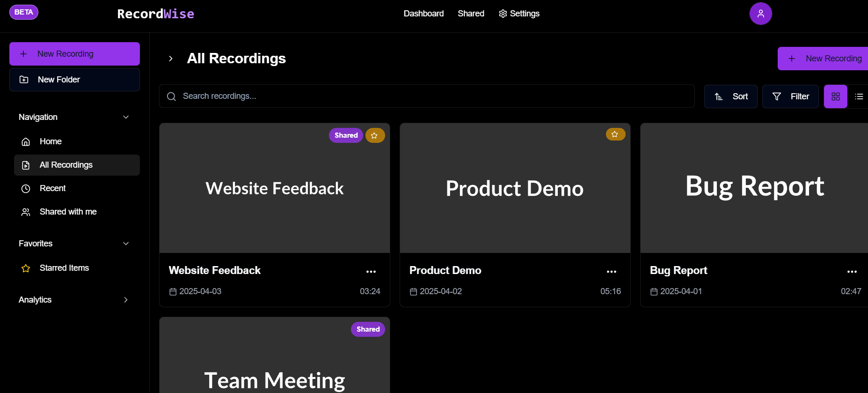This screenshot has width=868, height=393.
Task: Click the calendar icon for Bug Report
Action: tap(654, 292)
